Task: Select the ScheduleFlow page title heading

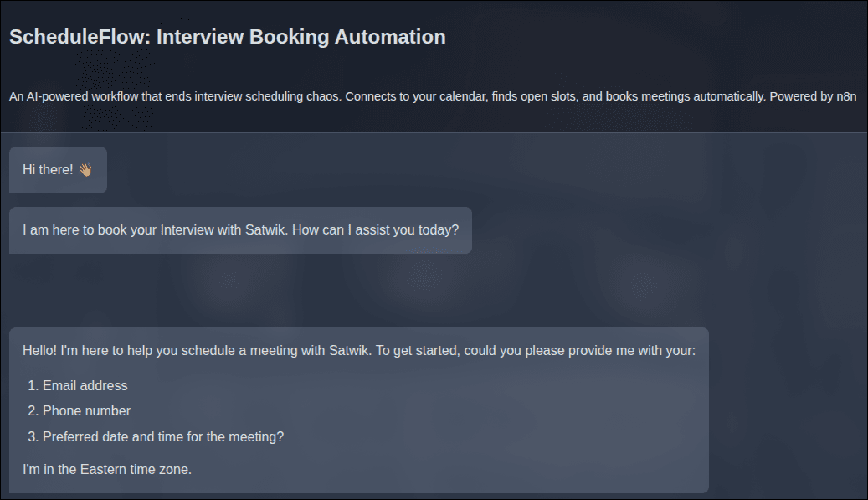Action: [x=227, y=37]
